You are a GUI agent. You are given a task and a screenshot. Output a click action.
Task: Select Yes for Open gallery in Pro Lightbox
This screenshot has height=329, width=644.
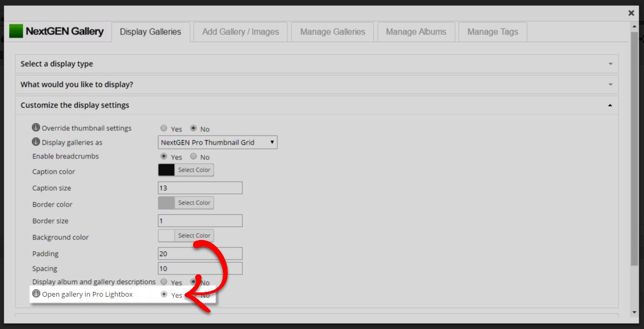coord(164,295)
